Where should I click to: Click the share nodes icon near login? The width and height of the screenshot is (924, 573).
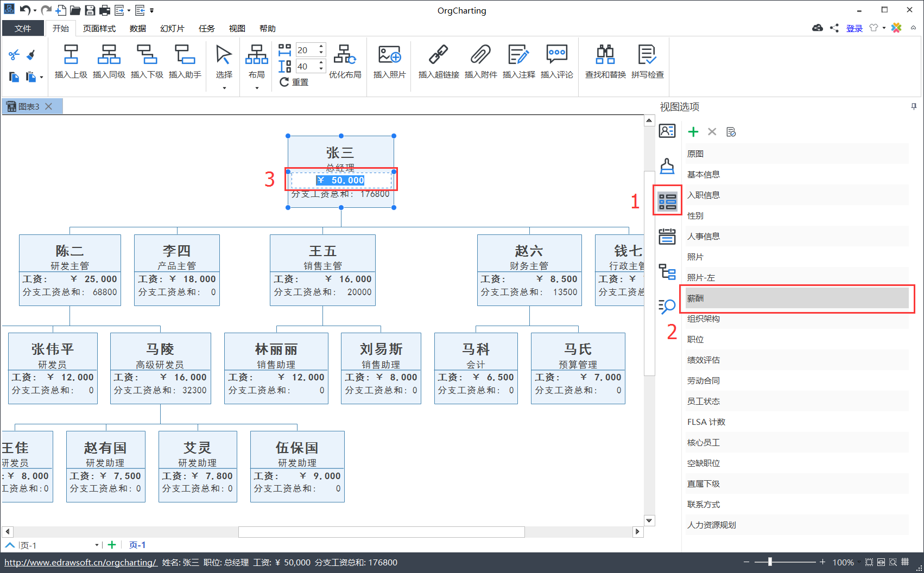coord(834,28)
